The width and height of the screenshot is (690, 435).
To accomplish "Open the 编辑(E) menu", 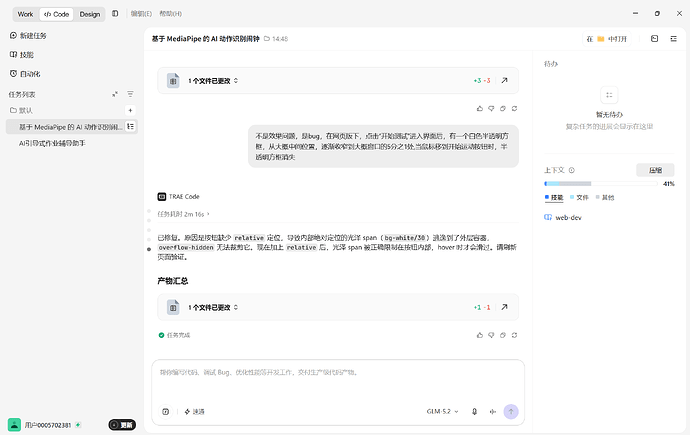I will (141, 14).
